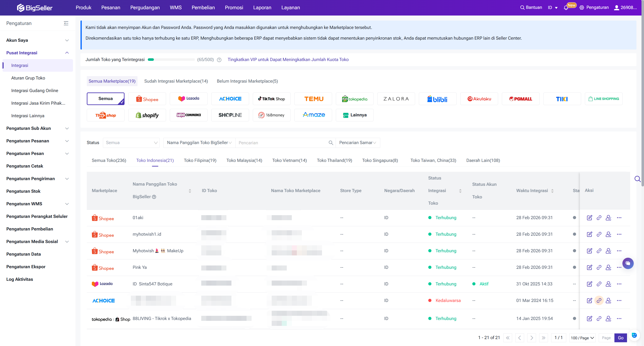Open the floating chat support button
Viewport: 644px width, 346px height.
[628, 263]
